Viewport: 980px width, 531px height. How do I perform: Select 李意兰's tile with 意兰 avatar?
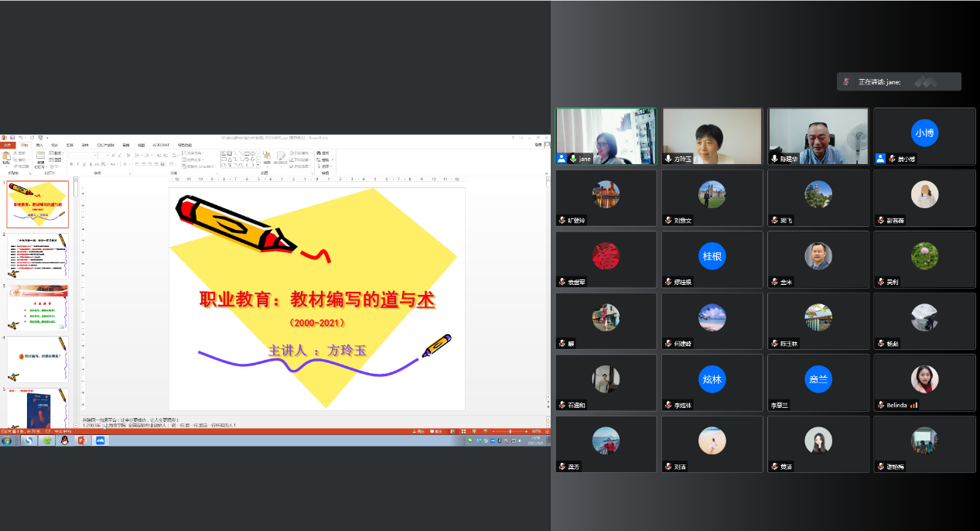[818, 383]
